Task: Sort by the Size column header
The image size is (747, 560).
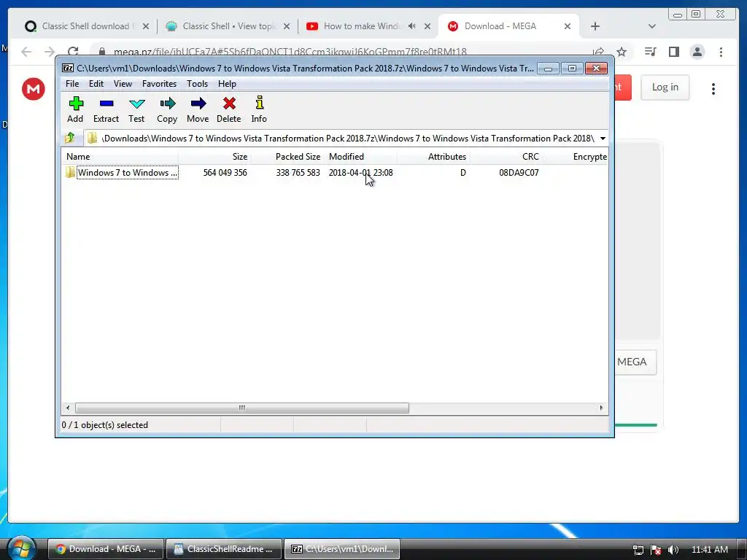Action: [215, 157]
